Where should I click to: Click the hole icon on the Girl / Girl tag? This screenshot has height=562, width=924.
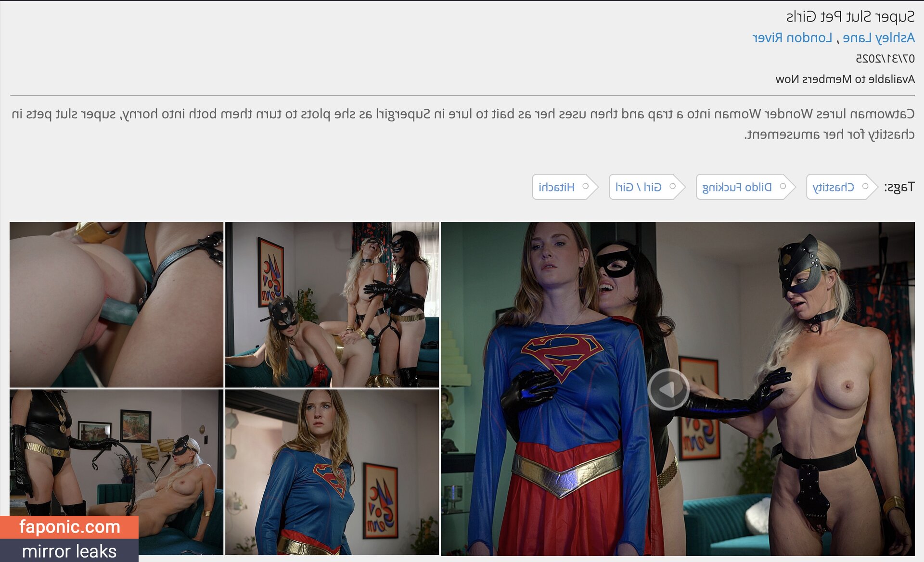673,186
